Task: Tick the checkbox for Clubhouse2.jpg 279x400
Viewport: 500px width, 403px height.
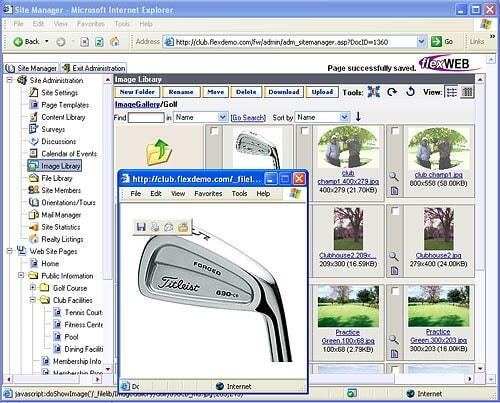Action: pos(395,211)
